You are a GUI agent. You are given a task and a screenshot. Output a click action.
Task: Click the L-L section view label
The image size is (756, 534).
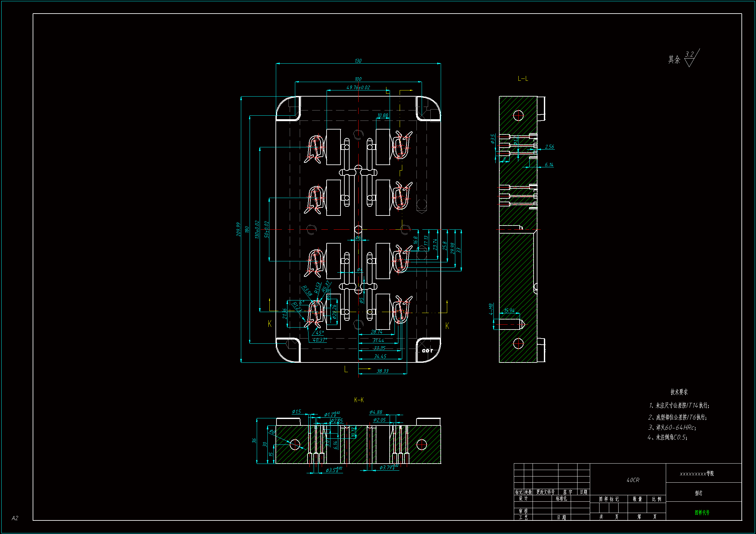(x=523, y=79)
